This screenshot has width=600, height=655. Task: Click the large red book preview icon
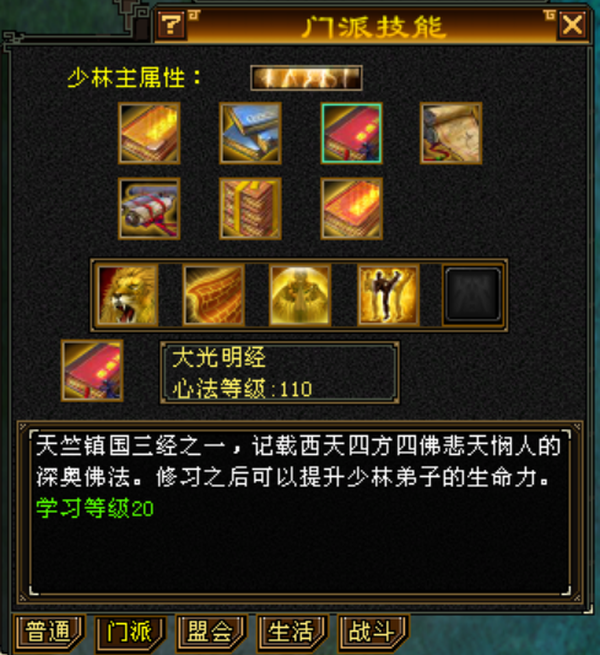[x=92, y=371]
